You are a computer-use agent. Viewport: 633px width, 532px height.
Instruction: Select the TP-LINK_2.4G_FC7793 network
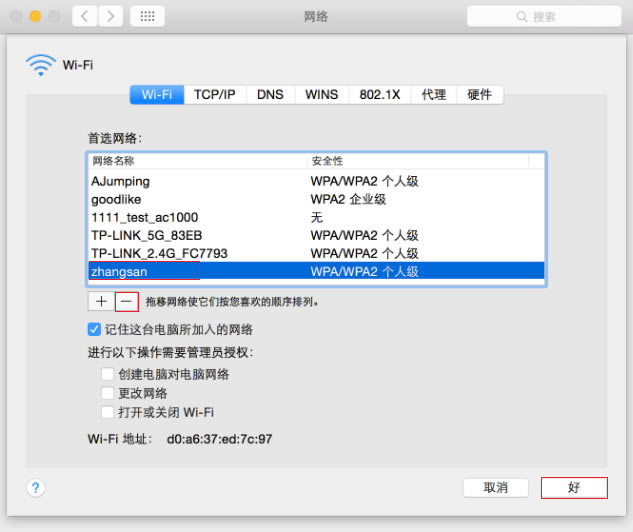coord(316,253)
